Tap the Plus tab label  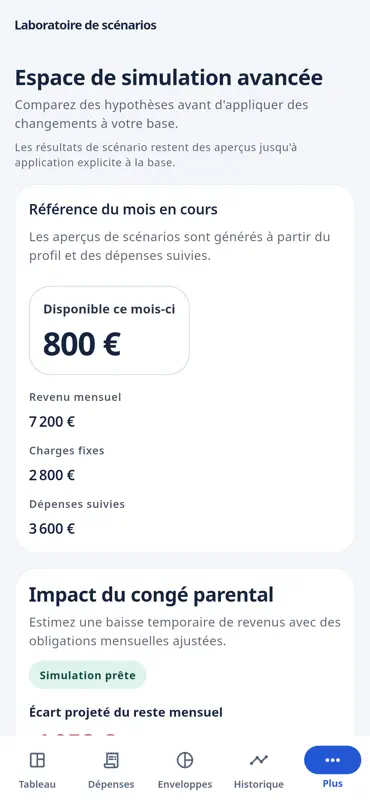[332, 784]
